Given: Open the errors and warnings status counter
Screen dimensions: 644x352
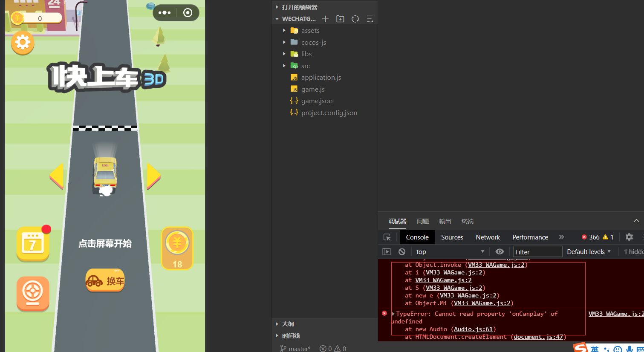Looking at the screenshot, I should [x=333, y=349].
